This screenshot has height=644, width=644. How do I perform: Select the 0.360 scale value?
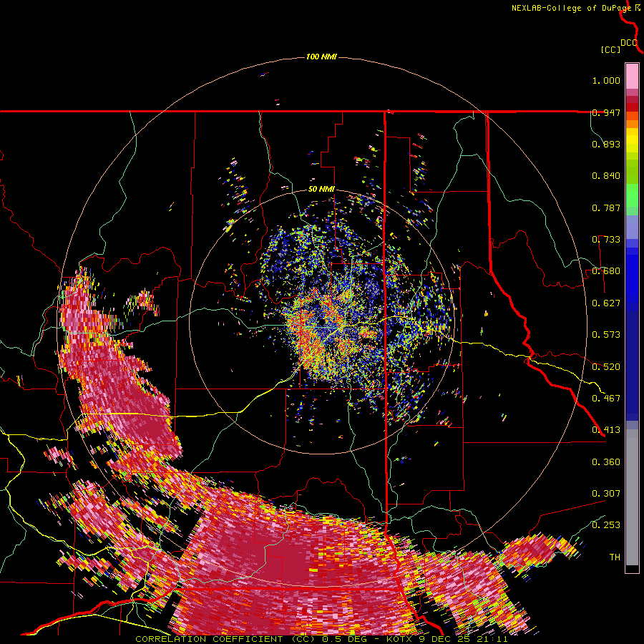tap(606, 462)
